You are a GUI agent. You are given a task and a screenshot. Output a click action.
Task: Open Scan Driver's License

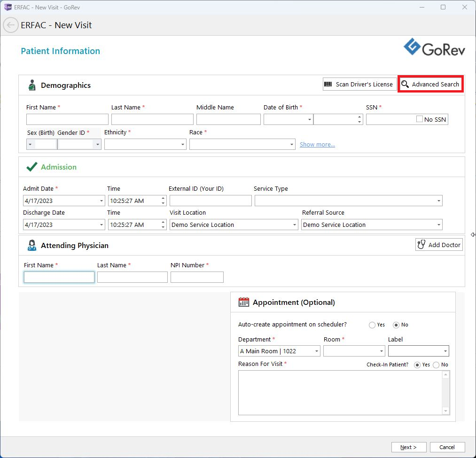click(360, 85)
